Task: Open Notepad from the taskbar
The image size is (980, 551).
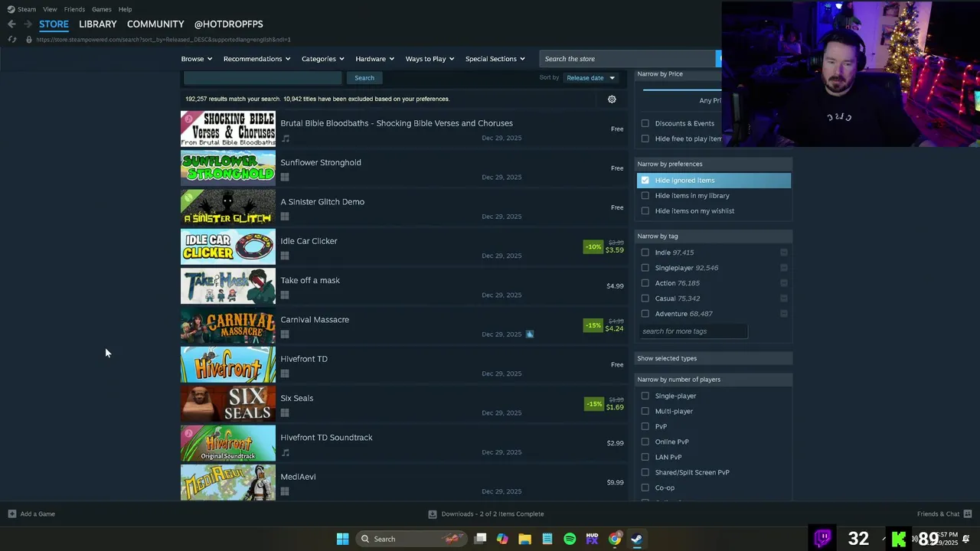Action: [547, 539]
